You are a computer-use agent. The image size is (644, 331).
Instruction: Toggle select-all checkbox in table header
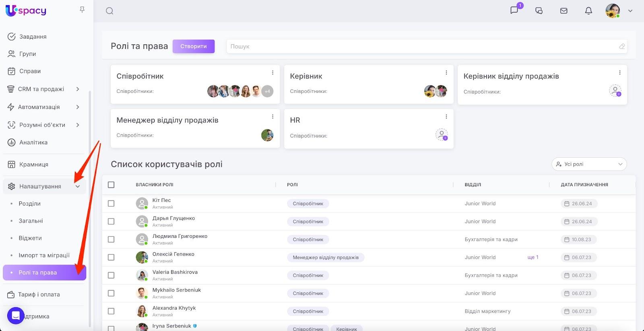(x=111, y=185)
